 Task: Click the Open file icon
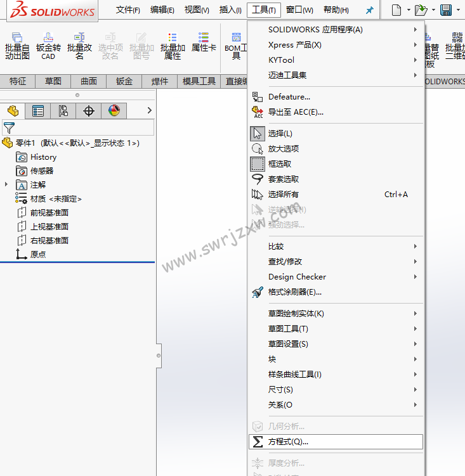click(421, 10)
